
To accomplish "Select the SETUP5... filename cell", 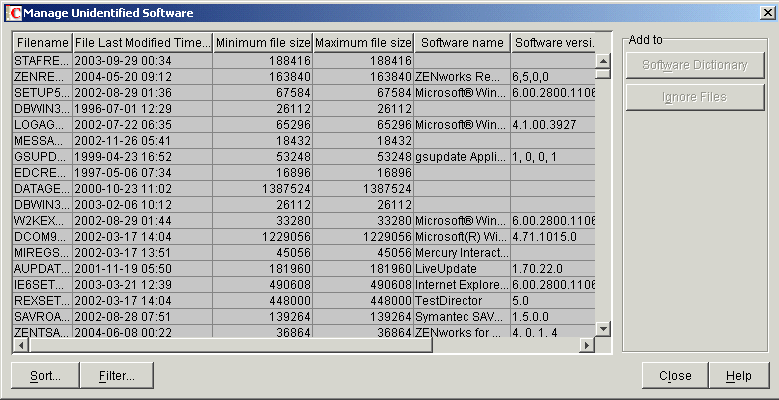I will click(43, 93).
